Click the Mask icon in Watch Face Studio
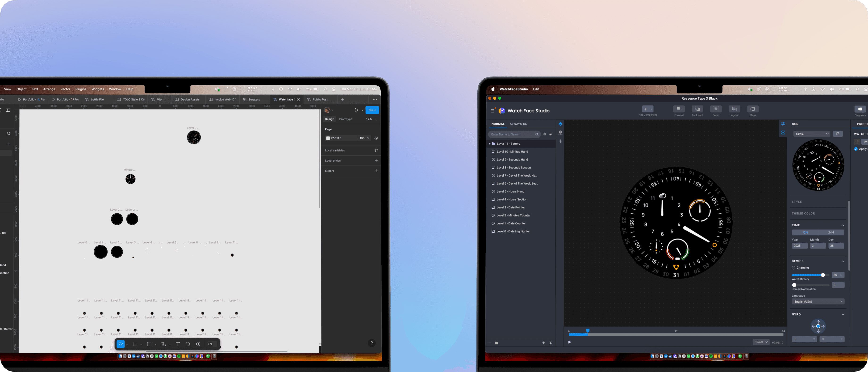This screenshot has height=372, width=868. tap(752, 109)
